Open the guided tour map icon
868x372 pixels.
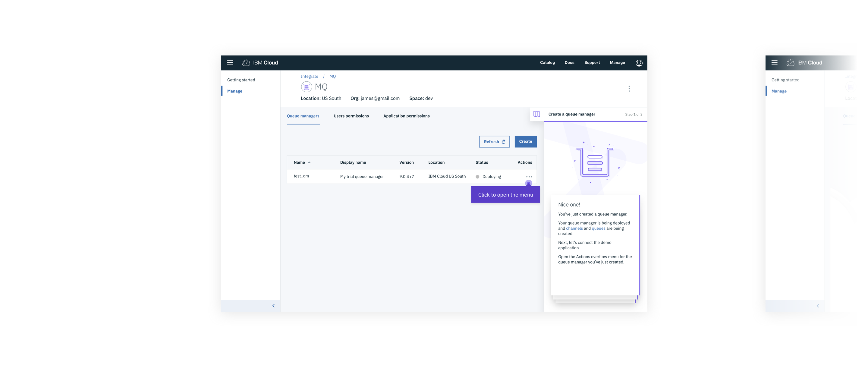click(x=536, y=114)
